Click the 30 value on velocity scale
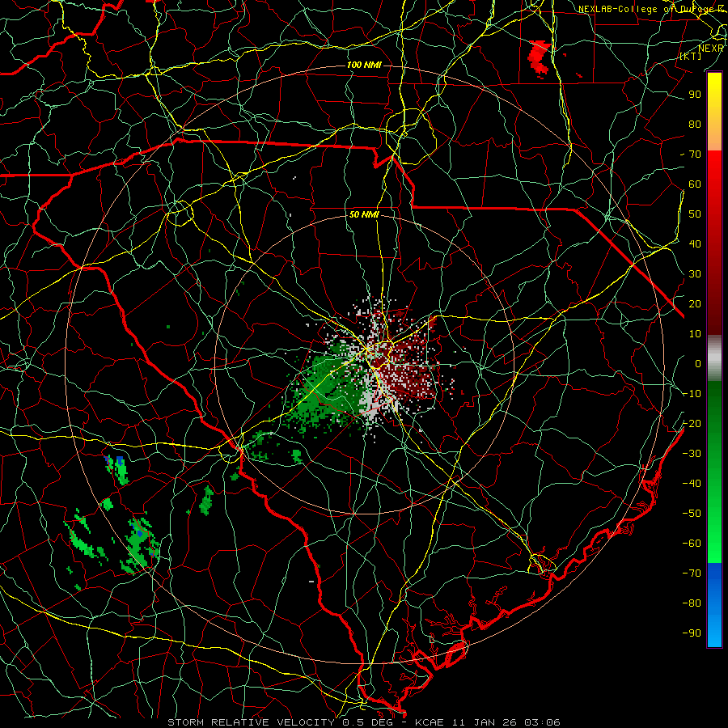This screenshot has height=728, width=728. coord(695,274)
